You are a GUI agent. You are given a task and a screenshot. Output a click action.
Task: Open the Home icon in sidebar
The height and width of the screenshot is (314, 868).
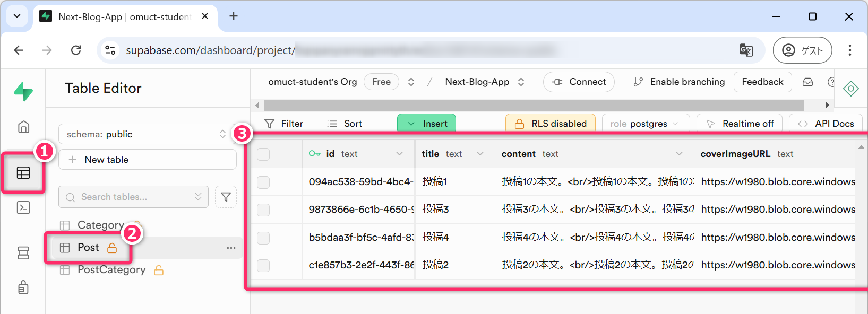tap(23, 127)
